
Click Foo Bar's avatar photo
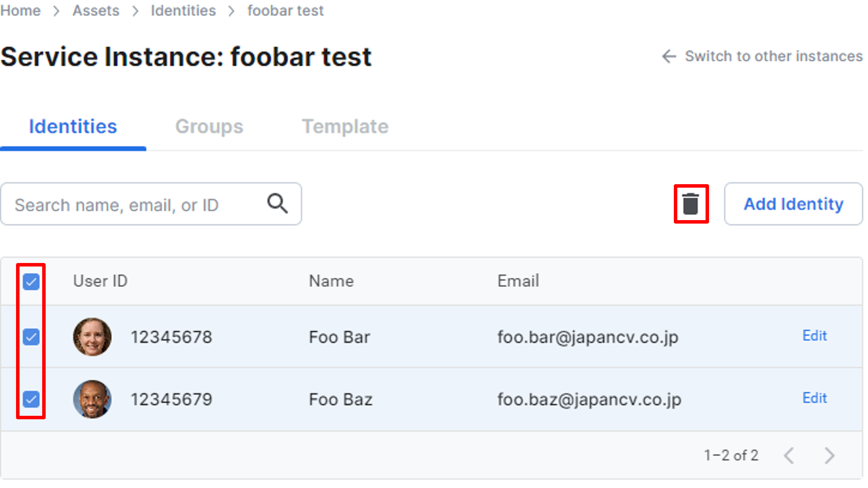92,337
